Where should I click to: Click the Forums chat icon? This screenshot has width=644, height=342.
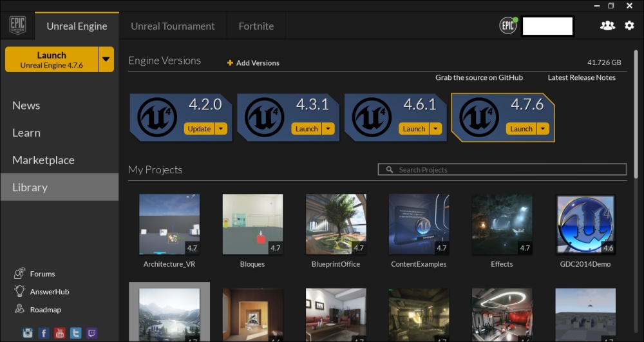[x=19, y=273]
